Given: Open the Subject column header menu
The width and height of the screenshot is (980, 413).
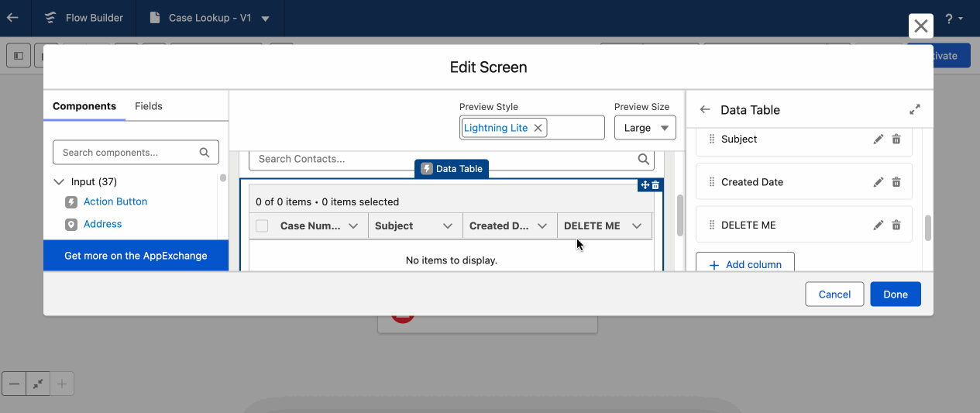Looking at the screenshot, I should (448, 226).
